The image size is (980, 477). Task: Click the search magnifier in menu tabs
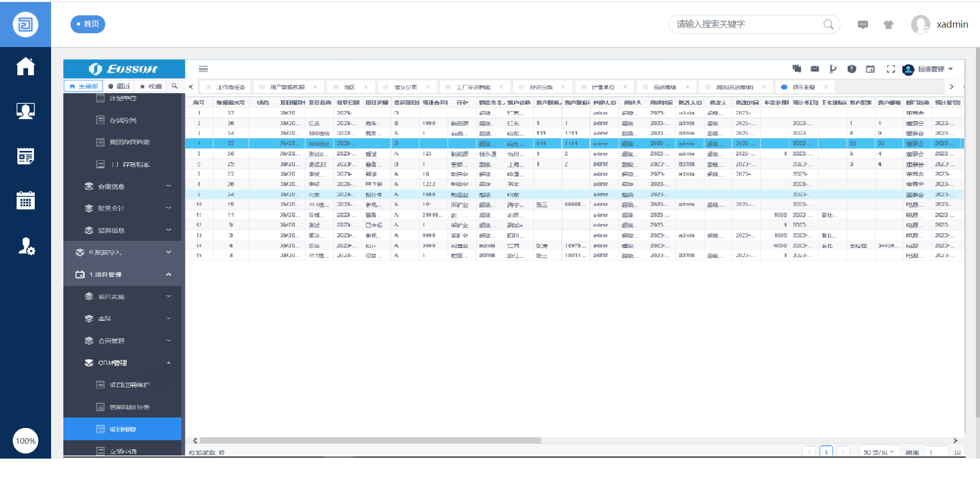(175, 86)
